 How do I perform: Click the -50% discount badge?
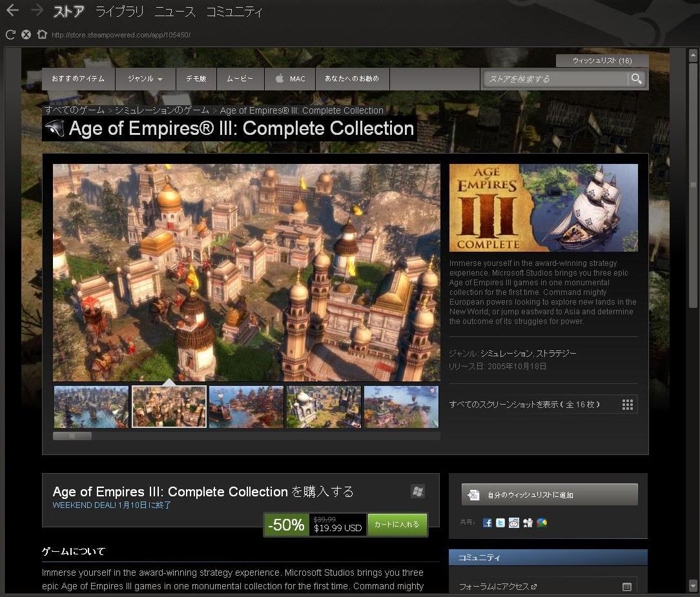[285, 525]
